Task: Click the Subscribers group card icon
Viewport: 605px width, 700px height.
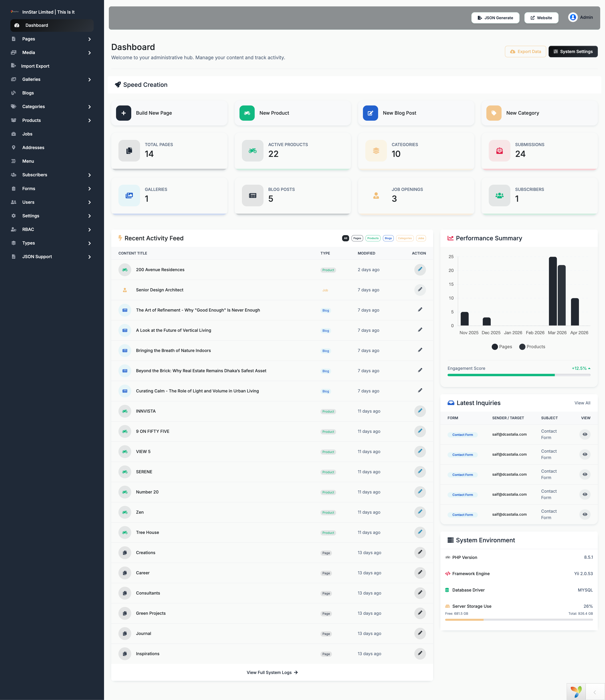Action: tap(499, 195)
